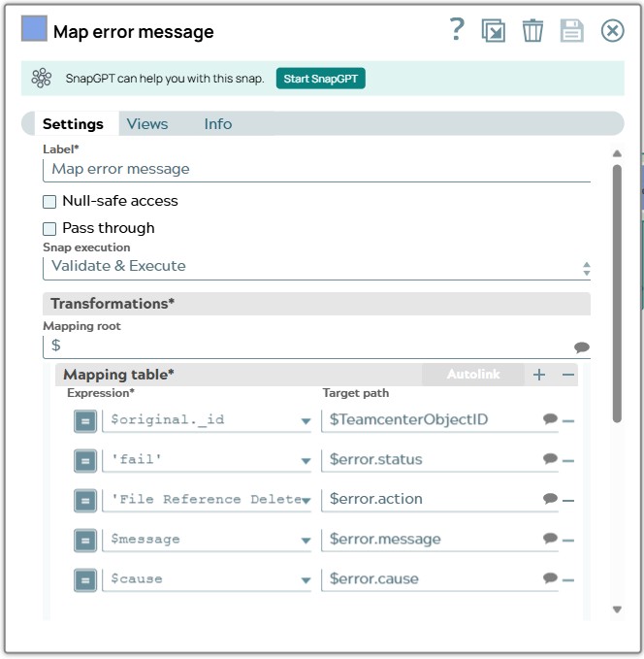Remove row via Mapping table header minus
This screenshot has width=644, height=659.
click(x=568, y=375)
